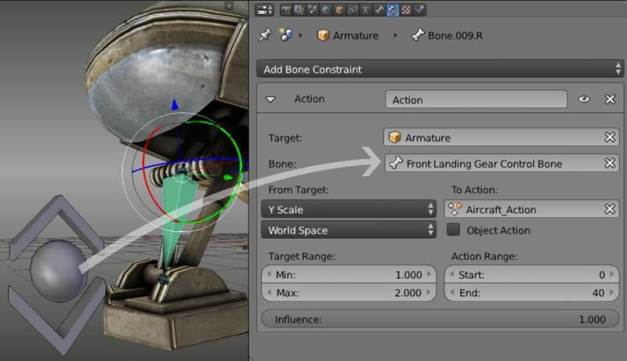Screen dimensions: 627x361
Task: Open the Armature data properties tab
Action: tap(366, 10)
